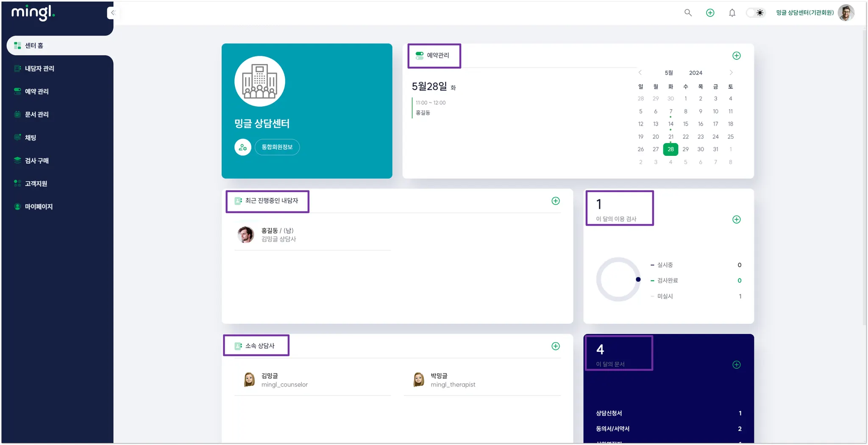
Task: Select May 21 on the calendar
Action: tap(670, 137)
